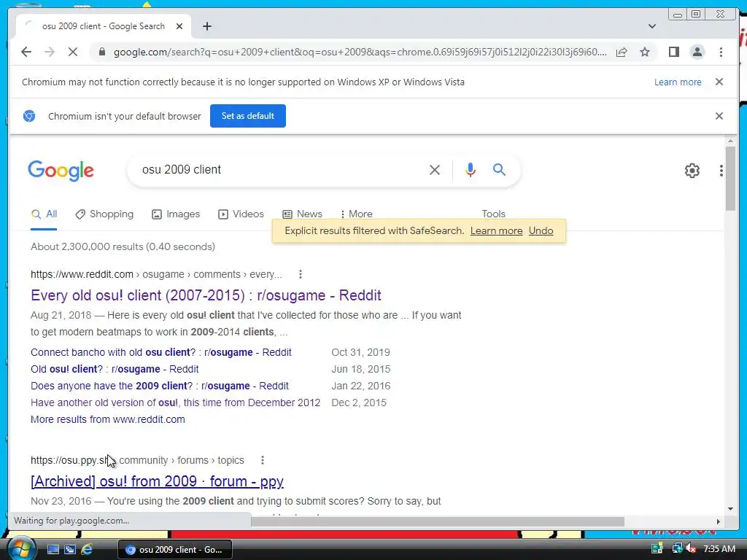The height and width of the screenshot is (560, 747).
Task: Click the share page icon in address bar
Action: (x=622, y=52)
